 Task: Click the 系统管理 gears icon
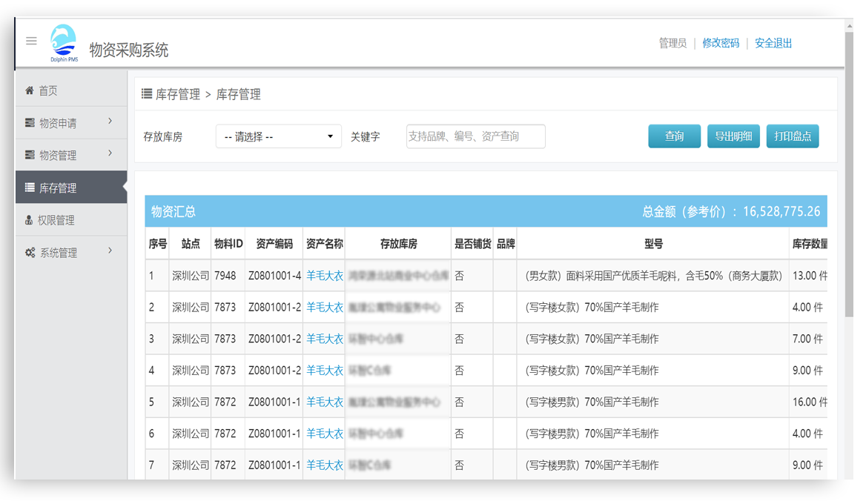coord(30,253)
